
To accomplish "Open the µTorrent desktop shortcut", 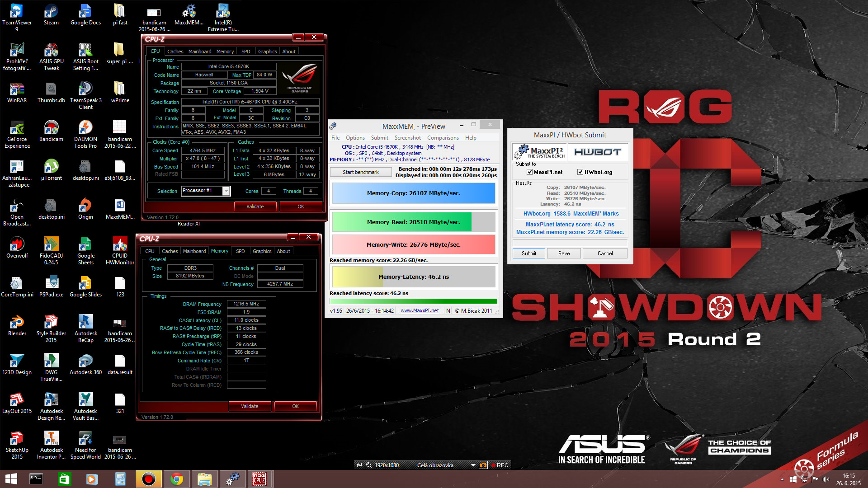I will 51,170.
